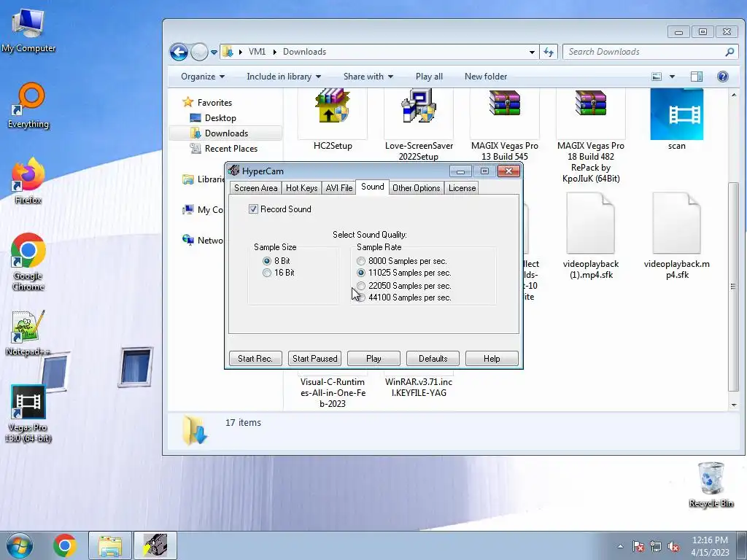Click the network tray icon
The width and height of the screenshot is (747, 560).
point(656,546)
